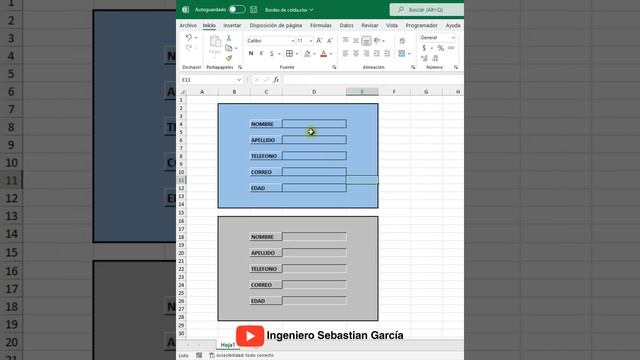Screen dimensions: 640x360
Task: Click the Select All corner triangle
Action: (x=183, y=92)
